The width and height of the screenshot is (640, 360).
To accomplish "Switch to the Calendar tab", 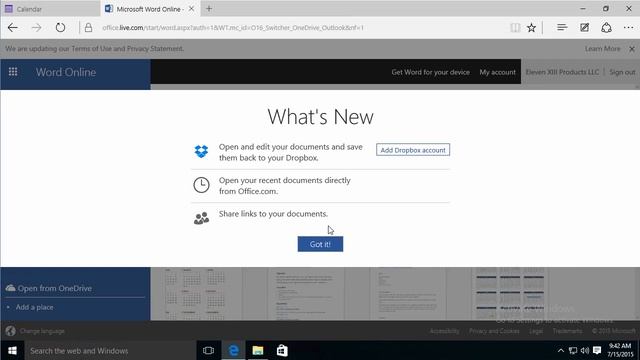I will click(50, 9).
